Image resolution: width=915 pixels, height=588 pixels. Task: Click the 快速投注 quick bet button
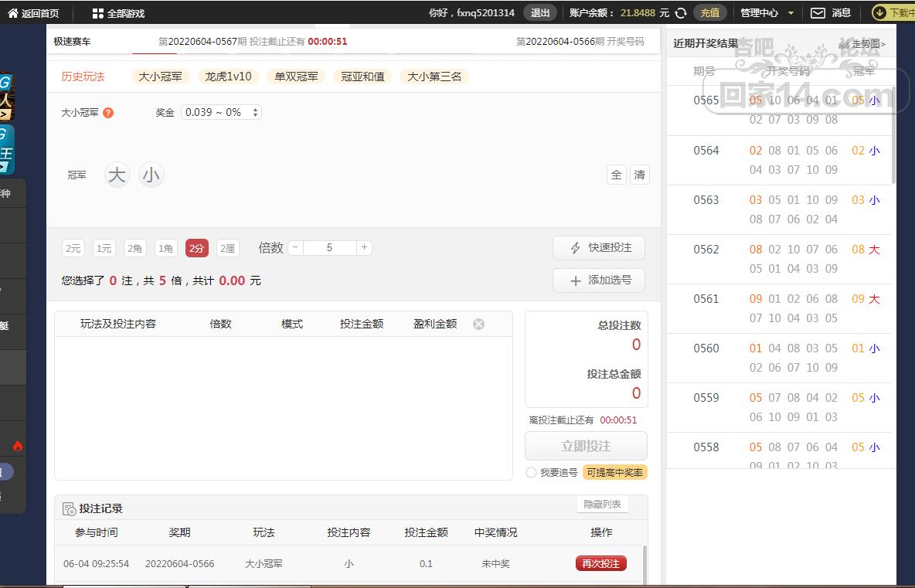click(x=599, y=248)
